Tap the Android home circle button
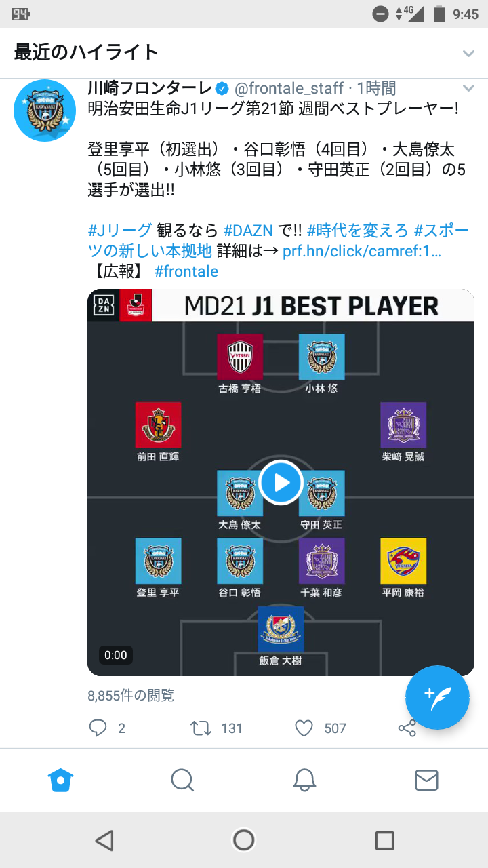Viewport: 488px width, 868px height. [243, 840]
